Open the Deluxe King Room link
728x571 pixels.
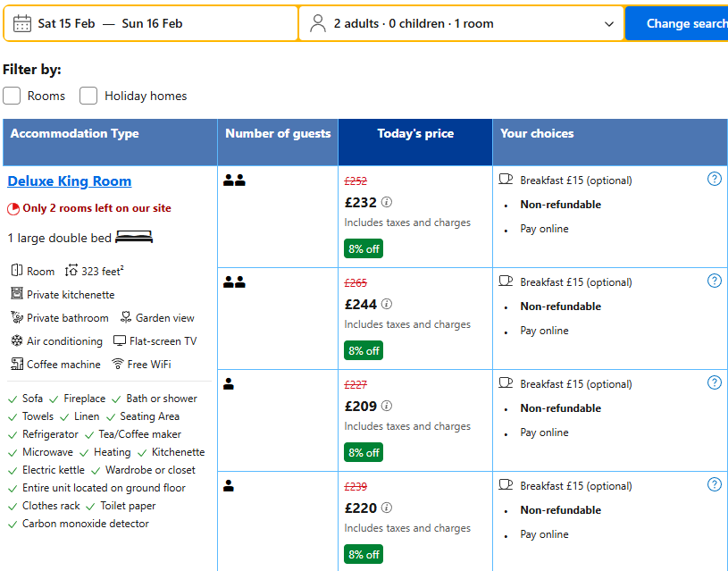pos(70,181)
